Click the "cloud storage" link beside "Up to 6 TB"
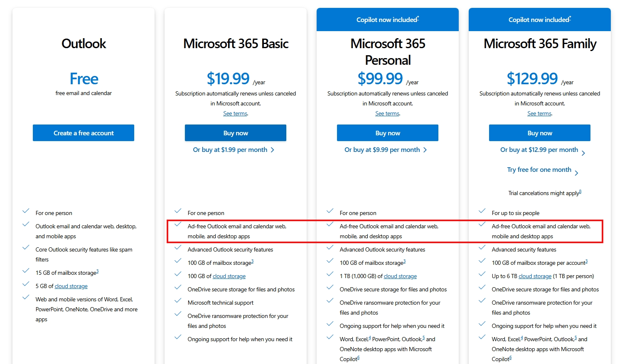The width and height of the screenshot is (637, 364). tap(535, 276)
